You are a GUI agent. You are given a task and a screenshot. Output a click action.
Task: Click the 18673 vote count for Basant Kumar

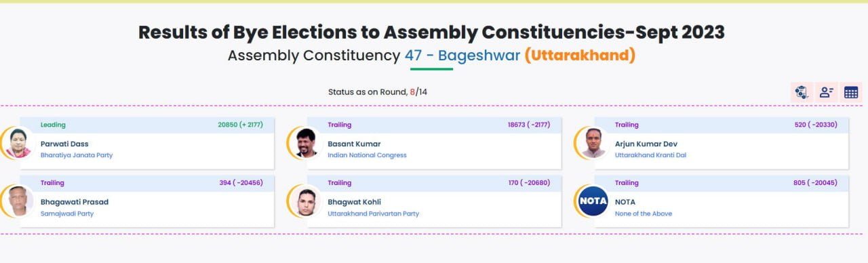(518, 125)
